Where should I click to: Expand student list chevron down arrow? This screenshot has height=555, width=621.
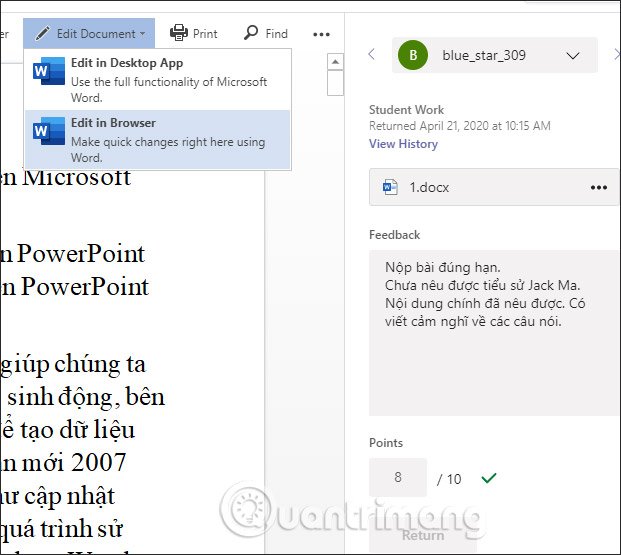tap(573, 56)
